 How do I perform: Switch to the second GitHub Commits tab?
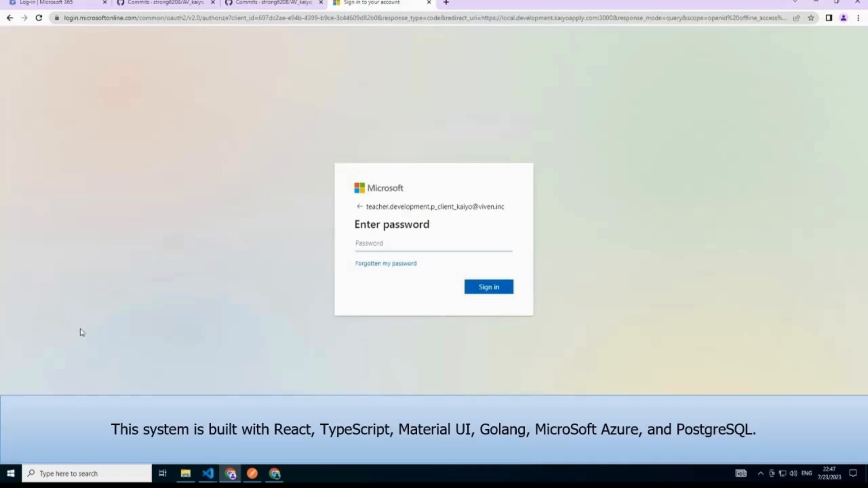pyautogui.click(x=273, y=3)
